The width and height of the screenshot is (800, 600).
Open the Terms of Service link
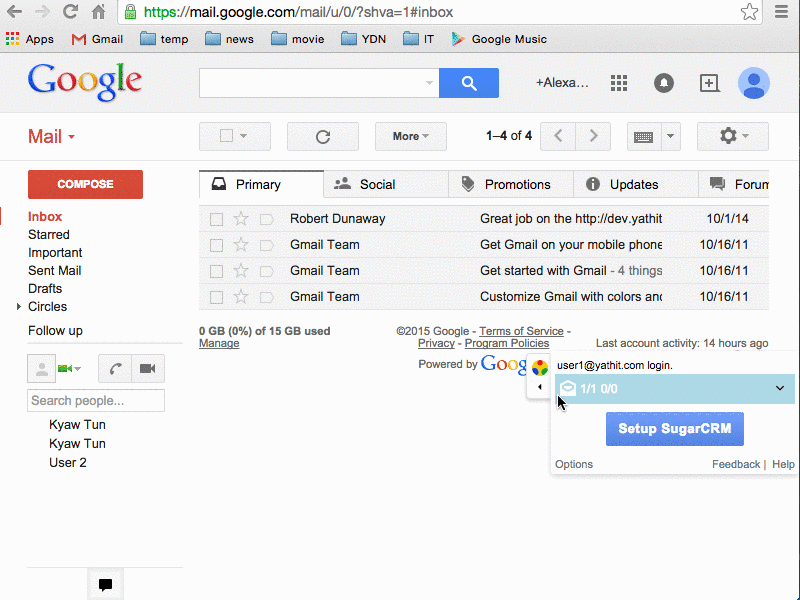(521, 331)
